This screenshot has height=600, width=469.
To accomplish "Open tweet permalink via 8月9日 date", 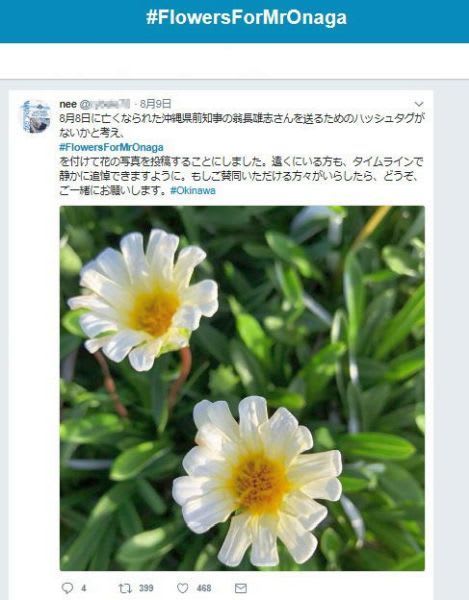I will click(155, 104).
